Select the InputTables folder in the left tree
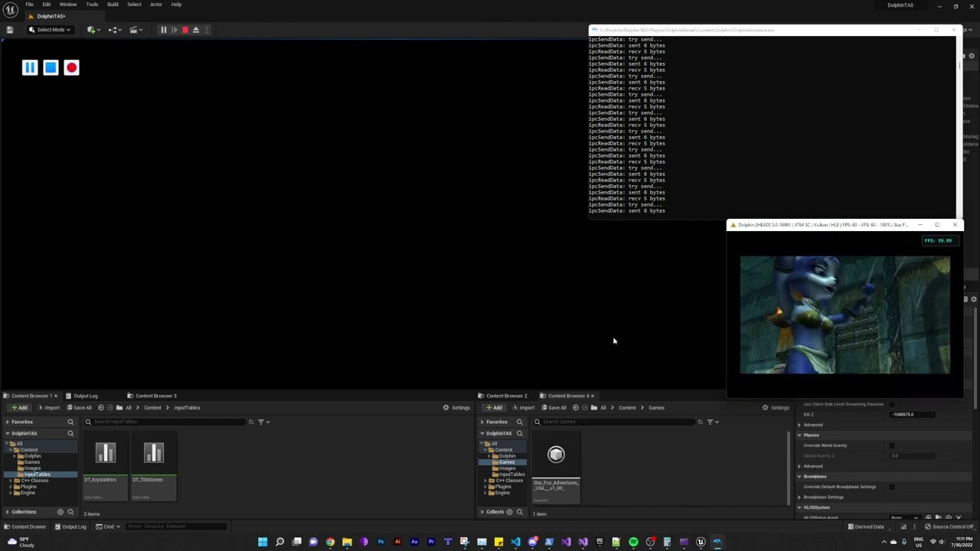The width and height of the screenshot is (980, 551). (37, 474)
